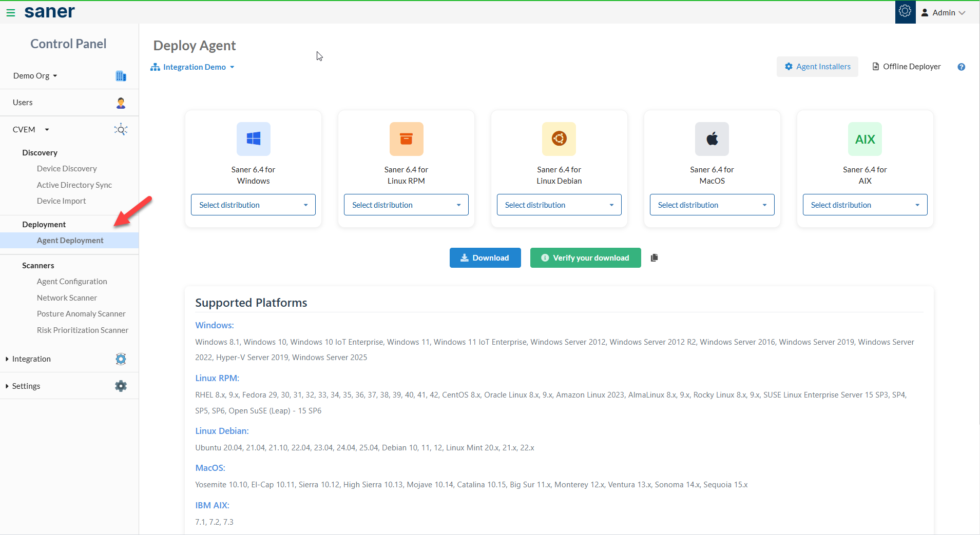Open MacOS Select distribution dropdown
980x535 pixels.
pyautogui.click(x=712, y=205)
